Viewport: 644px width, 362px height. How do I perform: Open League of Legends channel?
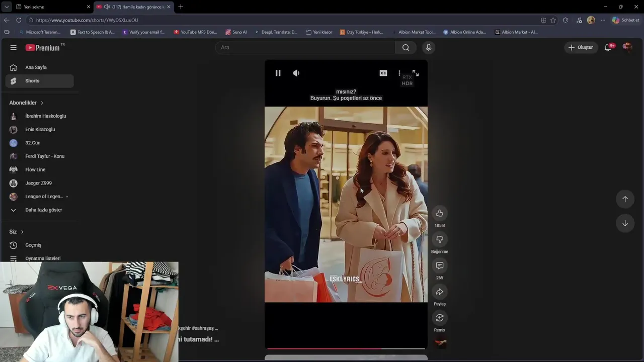(39, 196)
